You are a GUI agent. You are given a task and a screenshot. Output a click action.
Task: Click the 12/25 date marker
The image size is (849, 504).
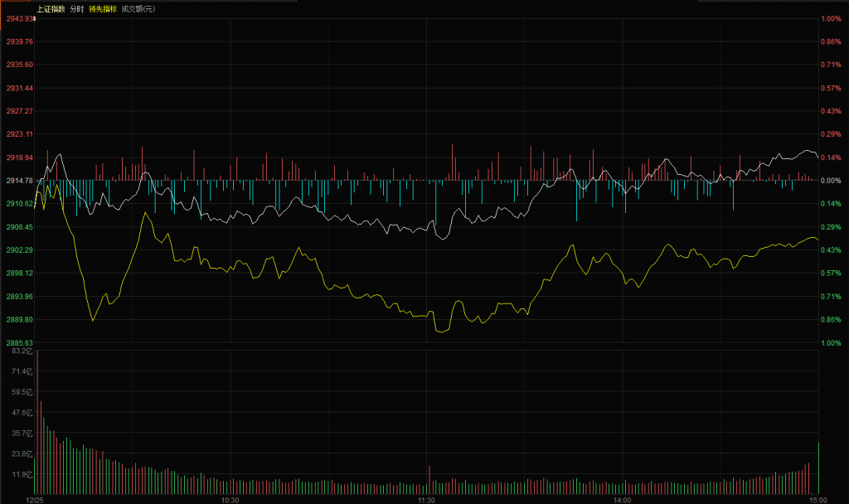coord(35,500)
